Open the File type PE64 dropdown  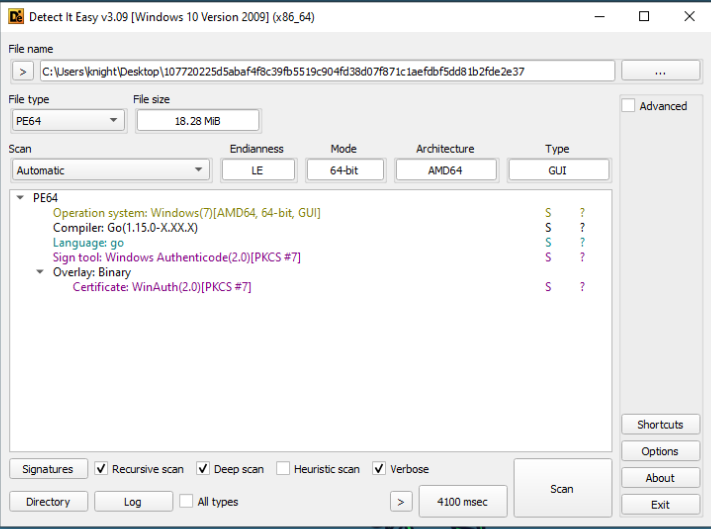(x=68, y=121)
